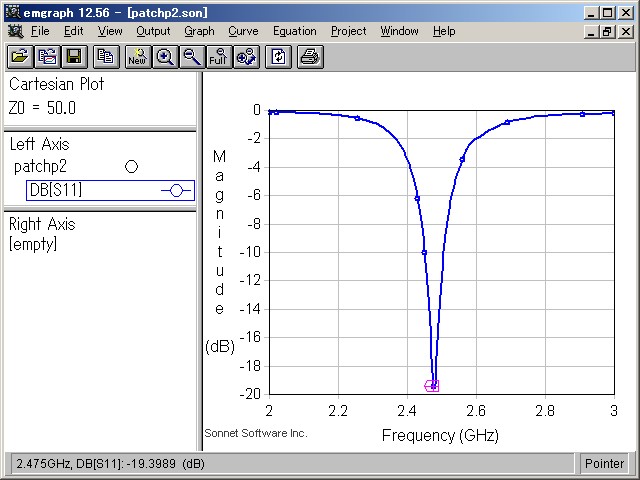Open the File menu

tap(40, 31)
